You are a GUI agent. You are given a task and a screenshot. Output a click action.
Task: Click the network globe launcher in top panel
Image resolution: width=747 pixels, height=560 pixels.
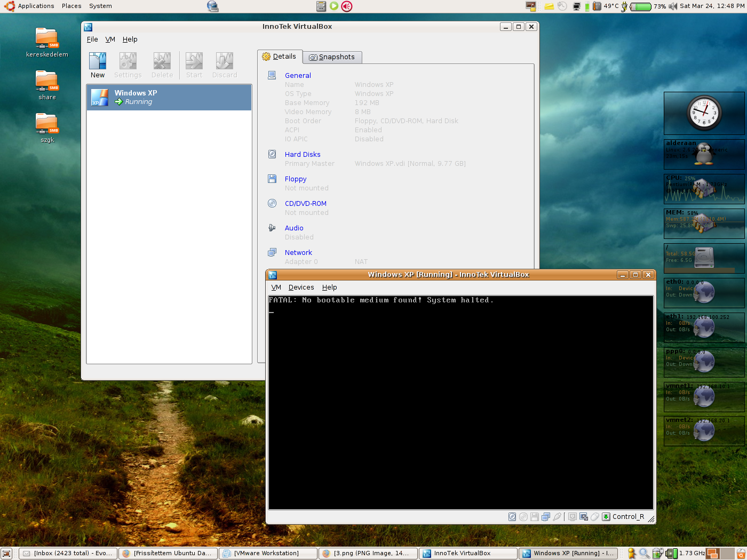(212, 6)
